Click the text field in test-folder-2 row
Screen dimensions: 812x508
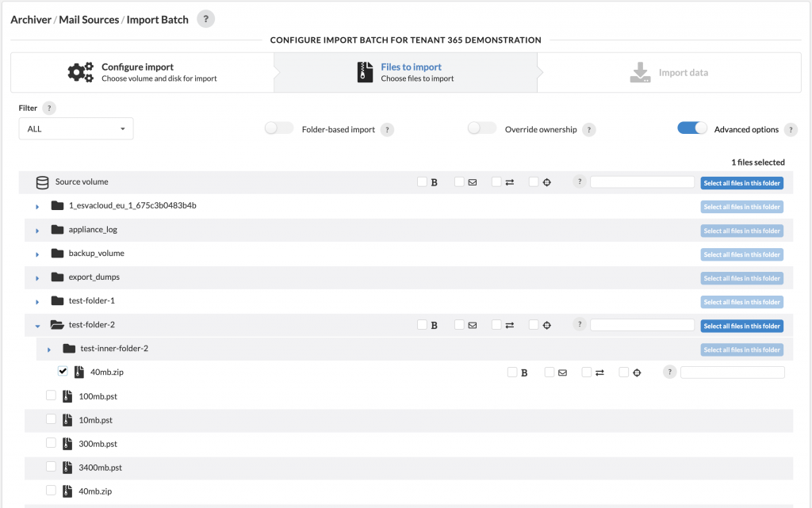642,324
